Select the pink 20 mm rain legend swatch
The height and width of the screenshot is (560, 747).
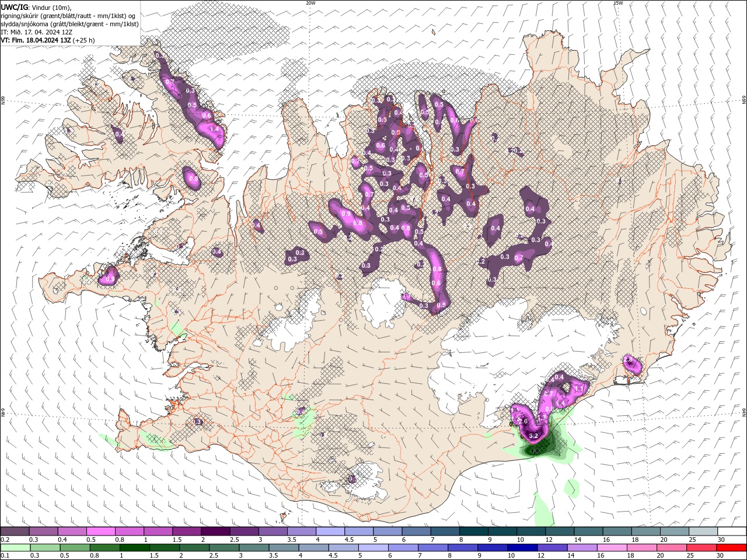(671, 548)
